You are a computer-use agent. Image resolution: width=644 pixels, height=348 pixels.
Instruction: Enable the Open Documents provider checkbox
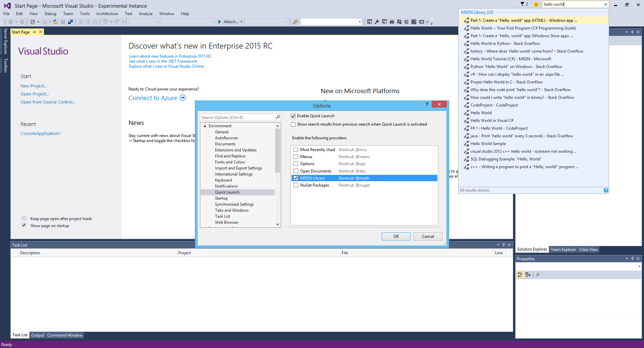click(x=296, y=171)
